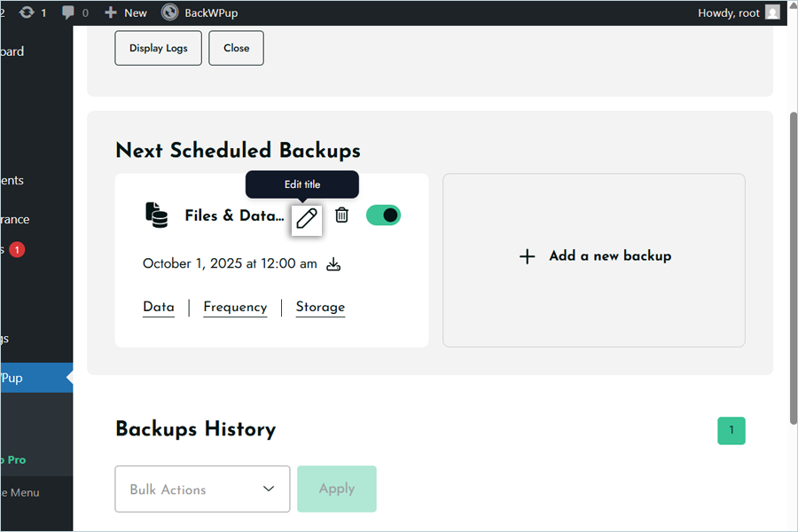Click the root user avatar

pyautogui.click(x=772, y=12)
